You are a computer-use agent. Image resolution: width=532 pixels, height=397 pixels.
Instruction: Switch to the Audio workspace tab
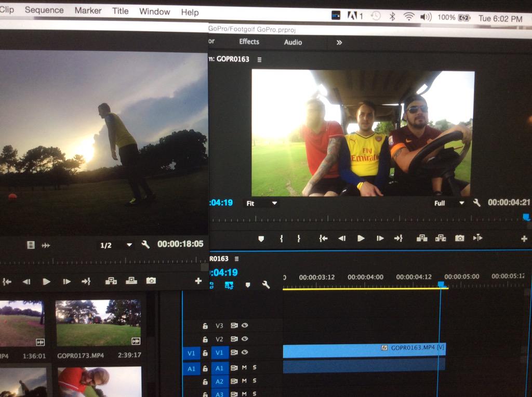(293, 43)
